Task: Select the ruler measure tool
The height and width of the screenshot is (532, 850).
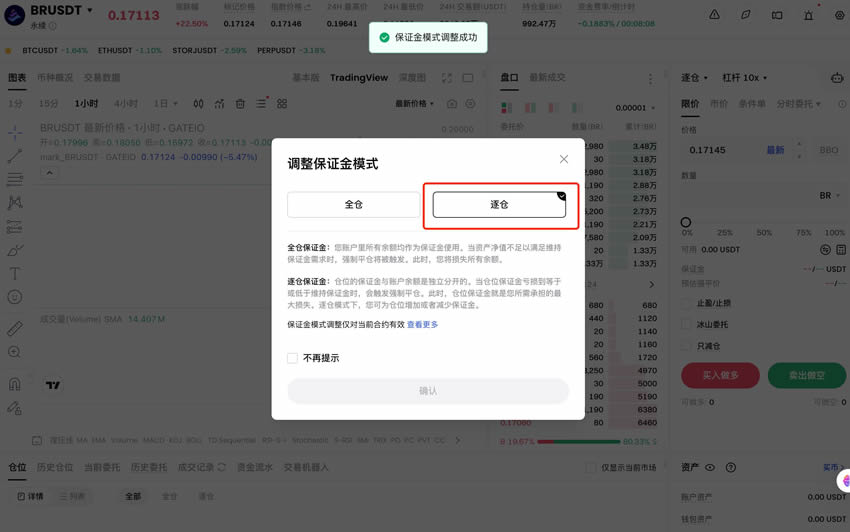Action: (x=15, y=328)
